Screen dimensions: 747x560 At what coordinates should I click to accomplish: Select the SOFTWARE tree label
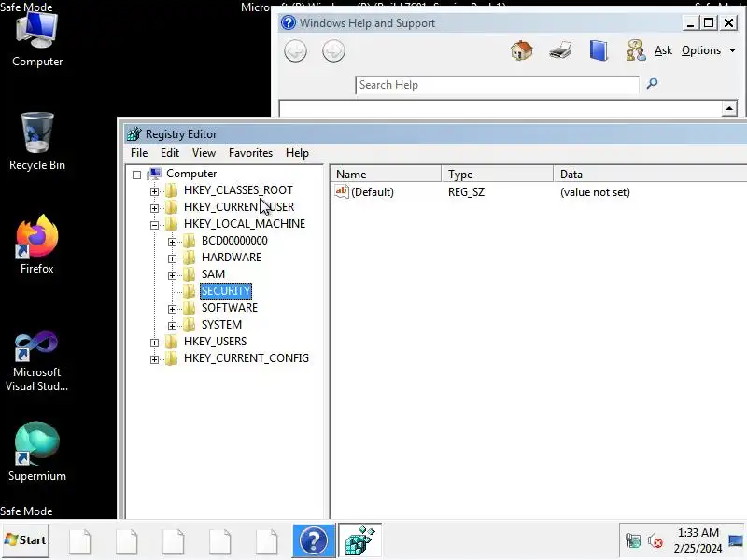[x=230, y=308]
